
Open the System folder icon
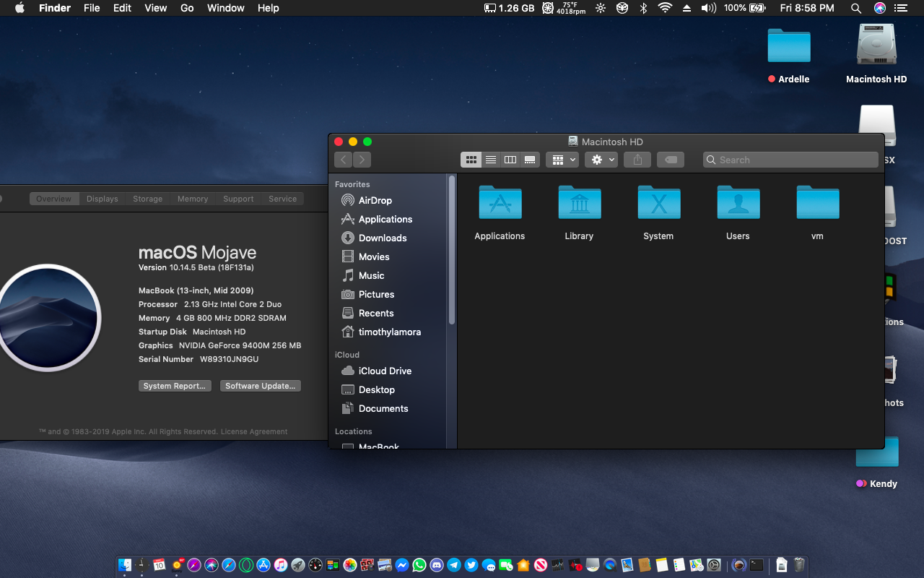pos(658,202)
